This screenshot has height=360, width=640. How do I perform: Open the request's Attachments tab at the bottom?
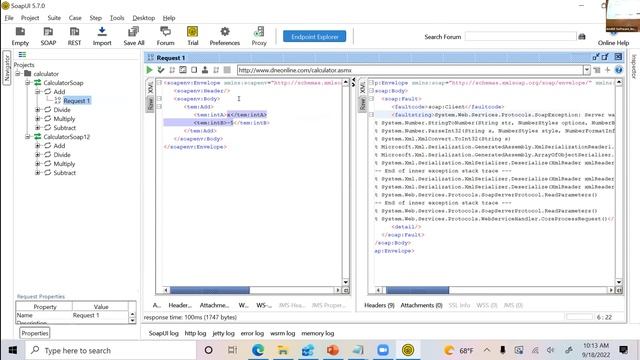214,305
